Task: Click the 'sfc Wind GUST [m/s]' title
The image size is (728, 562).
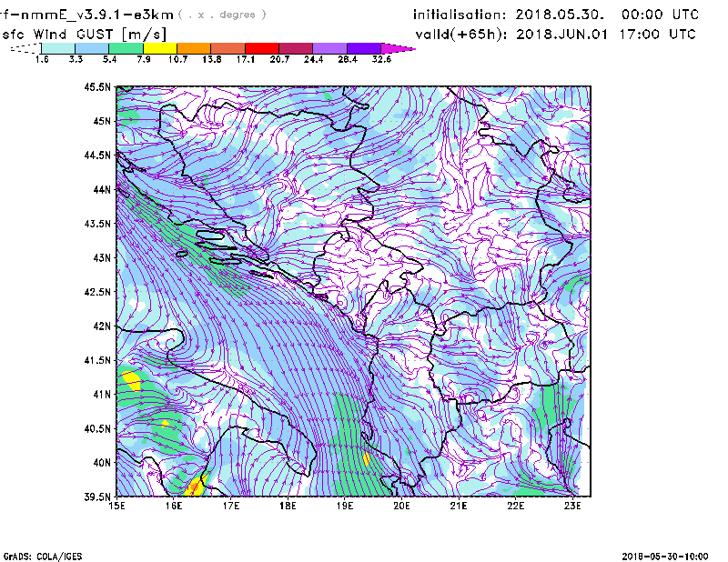Action: pyautogui.click(x=84, y=35)
